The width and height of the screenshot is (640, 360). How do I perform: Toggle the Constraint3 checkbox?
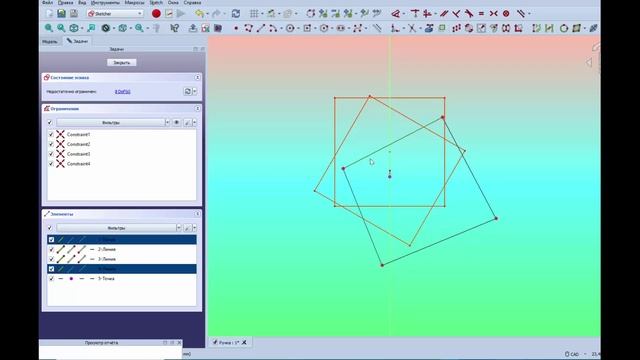coord(51,154)
